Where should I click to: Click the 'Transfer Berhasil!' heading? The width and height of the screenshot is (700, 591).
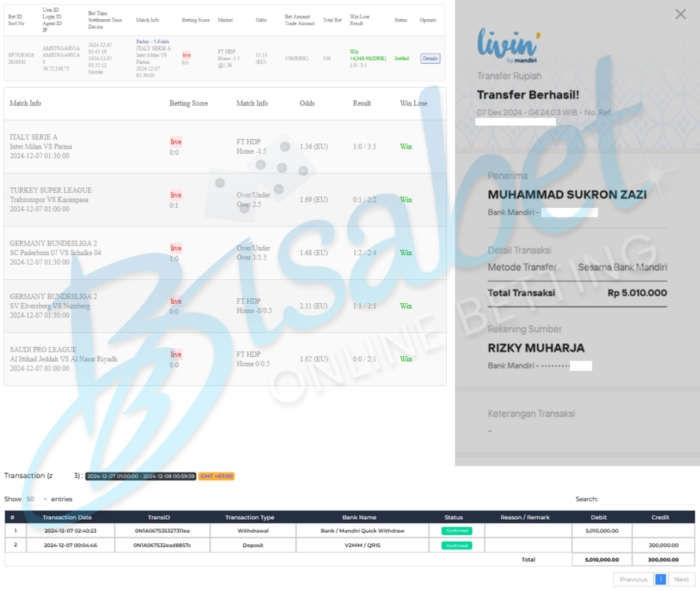click(x=528, y=95)
